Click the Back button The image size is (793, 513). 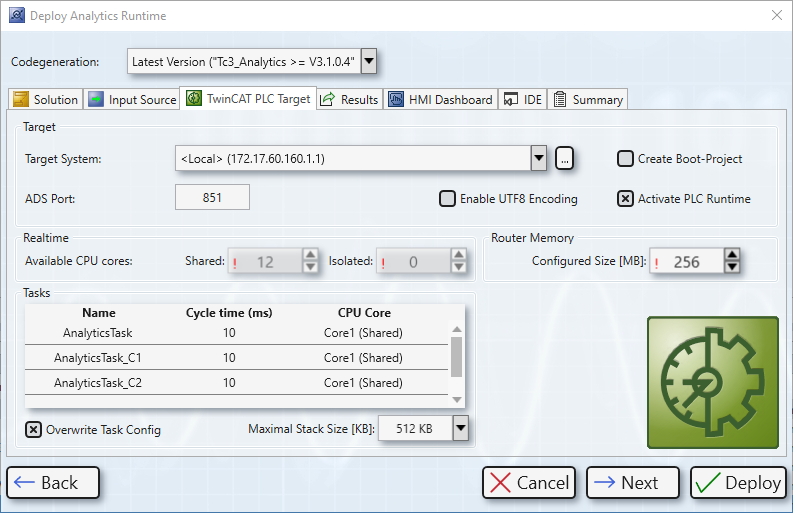(53, 483)
